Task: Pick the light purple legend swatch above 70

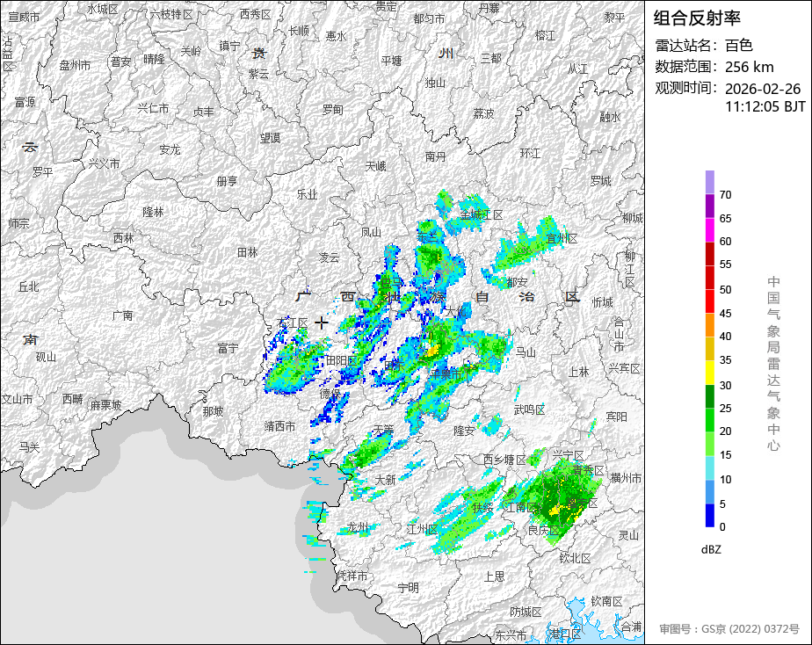Action: 709,182
